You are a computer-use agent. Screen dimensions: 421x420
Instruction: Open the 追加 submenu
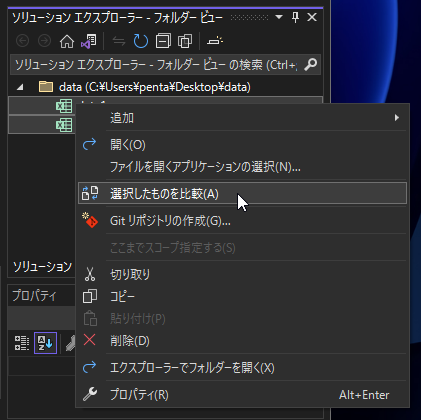pyautogui.click(x=242, y=118)
